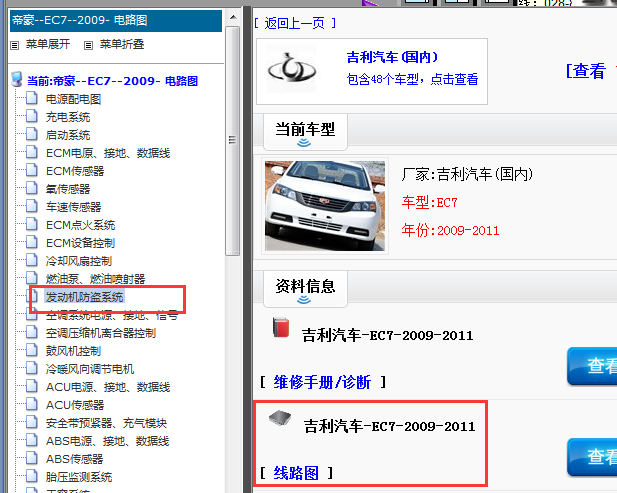617x493 pixels.
Task: Select 车速传感器 in the list
Action: click(x=74, y=207)
